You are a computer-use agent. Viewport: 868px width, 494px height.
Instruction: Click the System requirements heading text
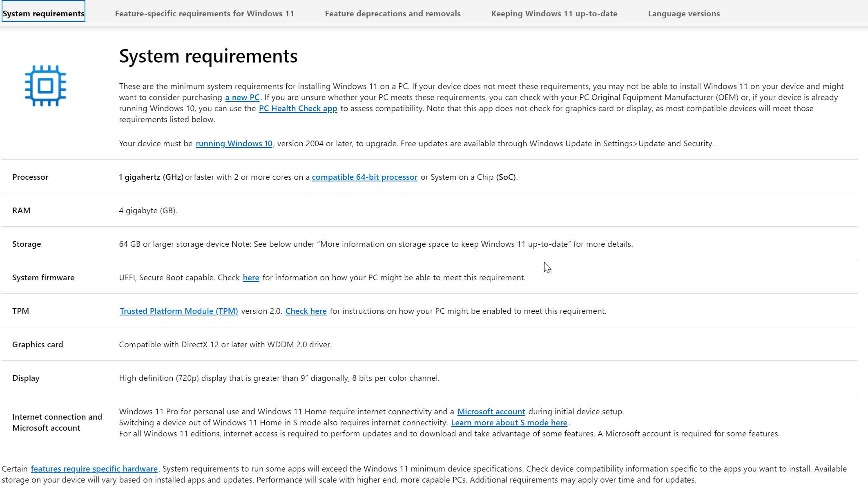click(208, 56)
